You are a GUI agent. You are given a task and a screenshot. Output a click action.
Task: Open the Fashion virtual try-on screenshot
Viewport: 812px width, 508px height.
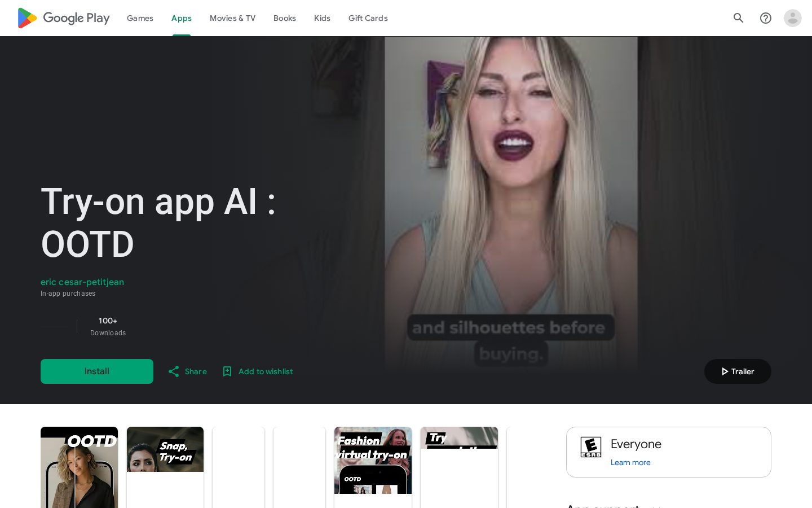coord(373,467)
